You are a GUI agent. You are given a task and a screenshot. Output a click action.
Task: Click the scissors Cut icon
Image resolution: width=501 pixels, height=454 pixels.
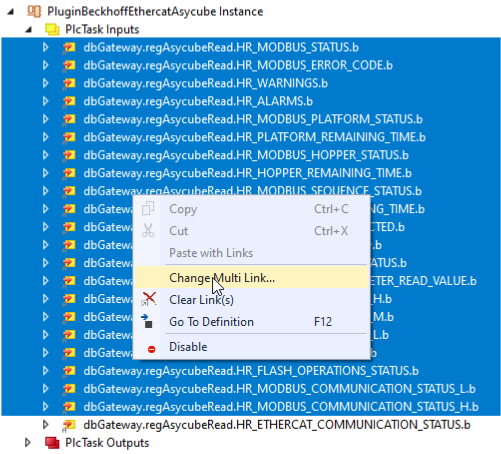tap(148, 231)
